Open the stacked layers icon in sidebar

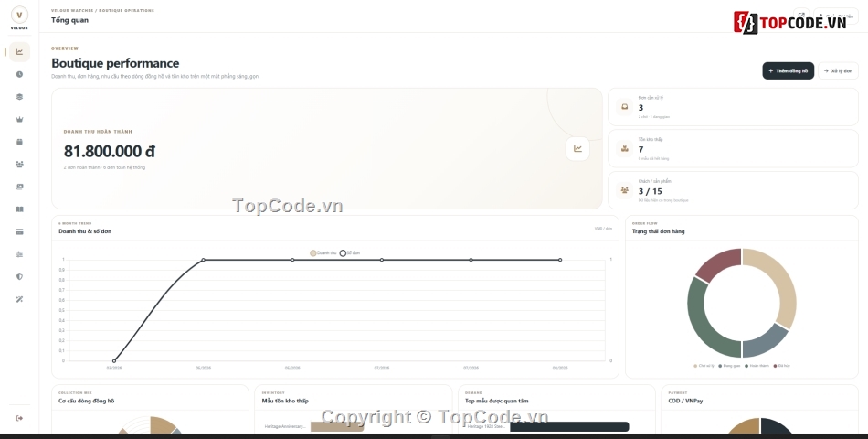(19, 97)
